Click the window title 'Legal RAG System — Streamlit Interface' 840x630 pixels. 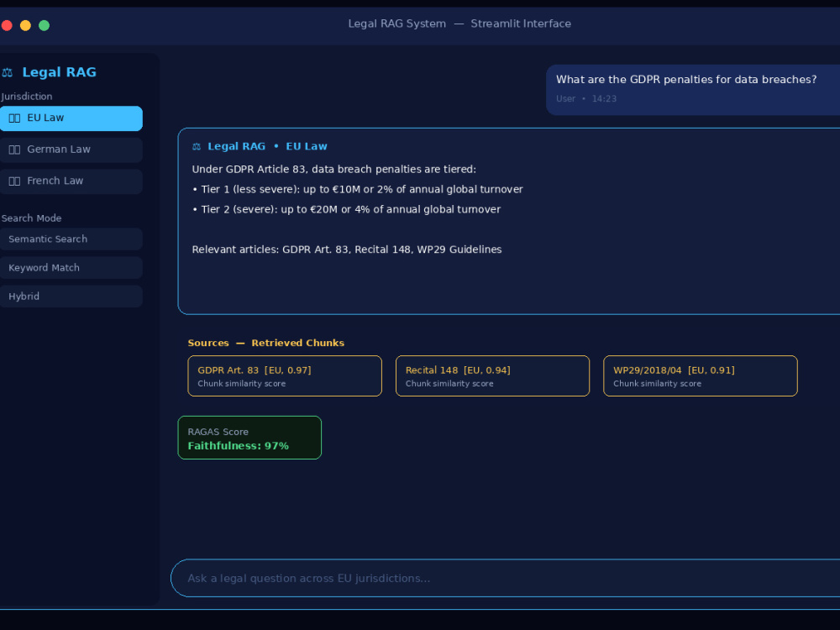(x=459, y=24)
